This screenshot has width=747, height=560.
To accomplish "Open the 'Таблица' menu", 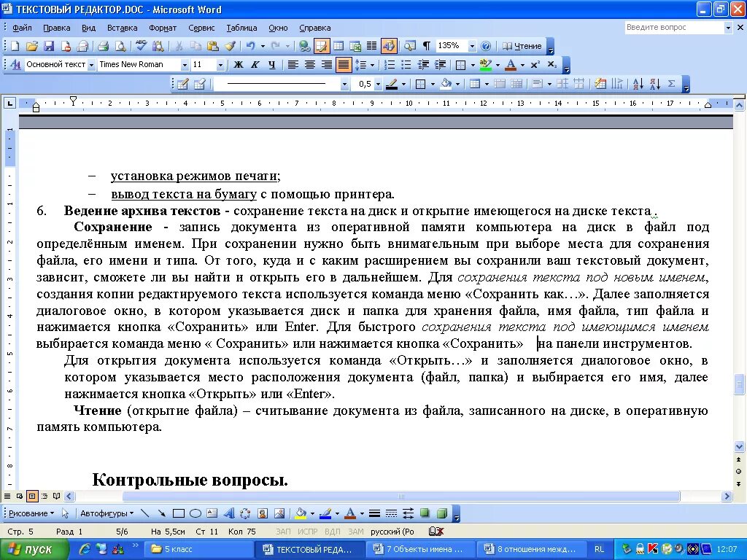I will [x=241, y=28].
